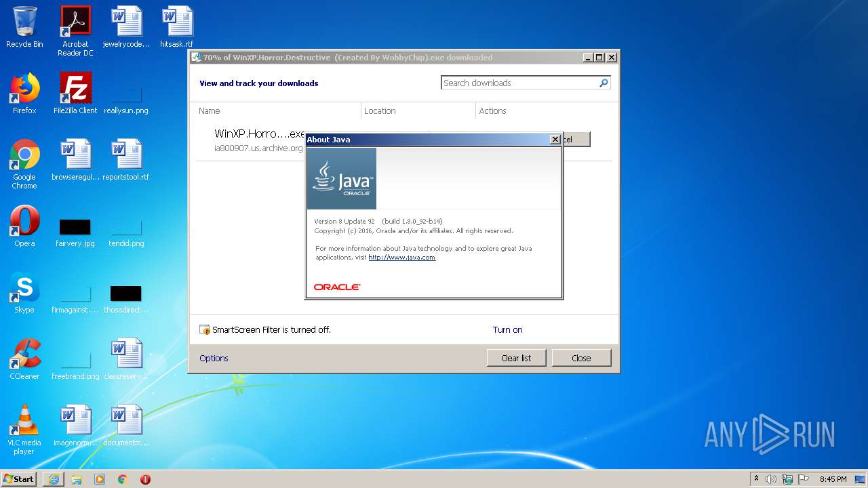Close the About Java dialog
The height and width of the screenshot is (488, 868).
(555, 140)
